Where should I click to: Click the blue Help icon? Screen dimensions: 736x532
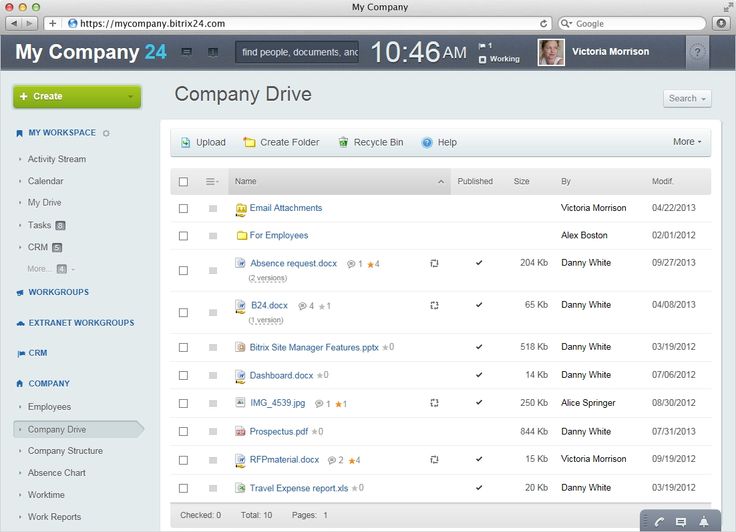tap(427, 142)
